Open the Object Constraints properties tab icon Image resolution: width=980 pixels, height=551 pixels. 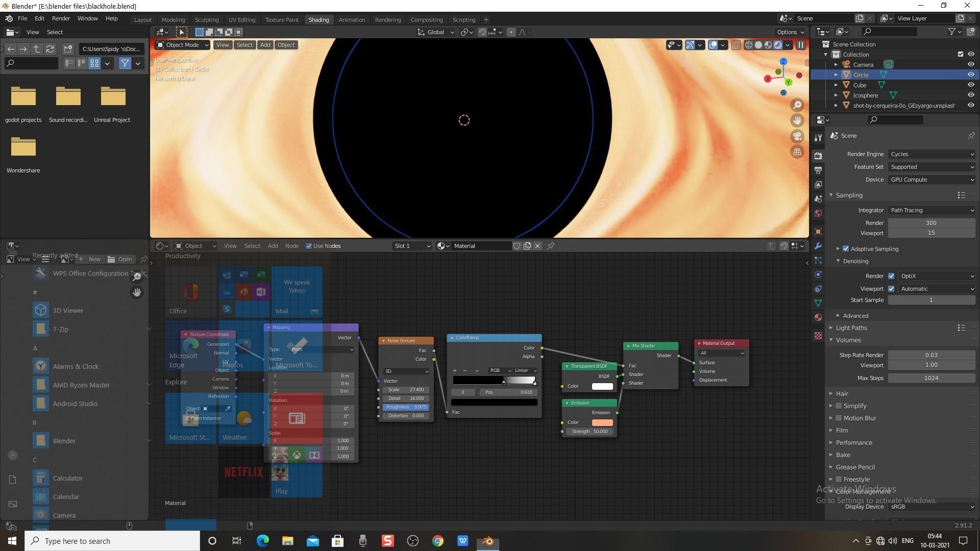818,289
